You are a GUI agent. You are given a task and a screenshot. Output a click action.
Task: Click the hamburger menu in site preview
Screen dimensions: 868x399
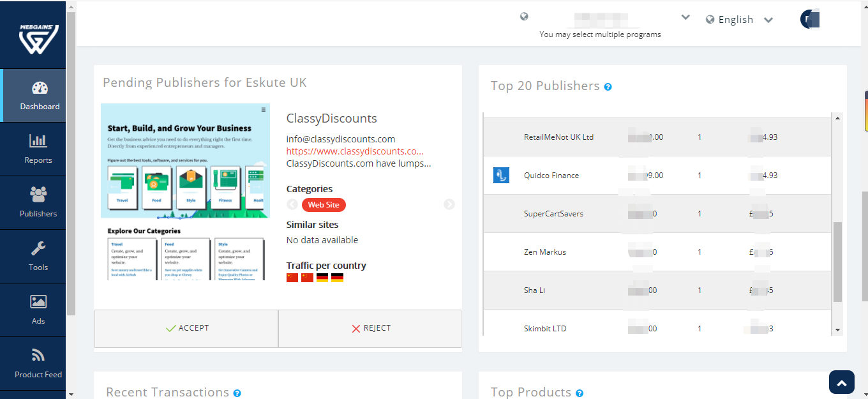tap(264, 110)
